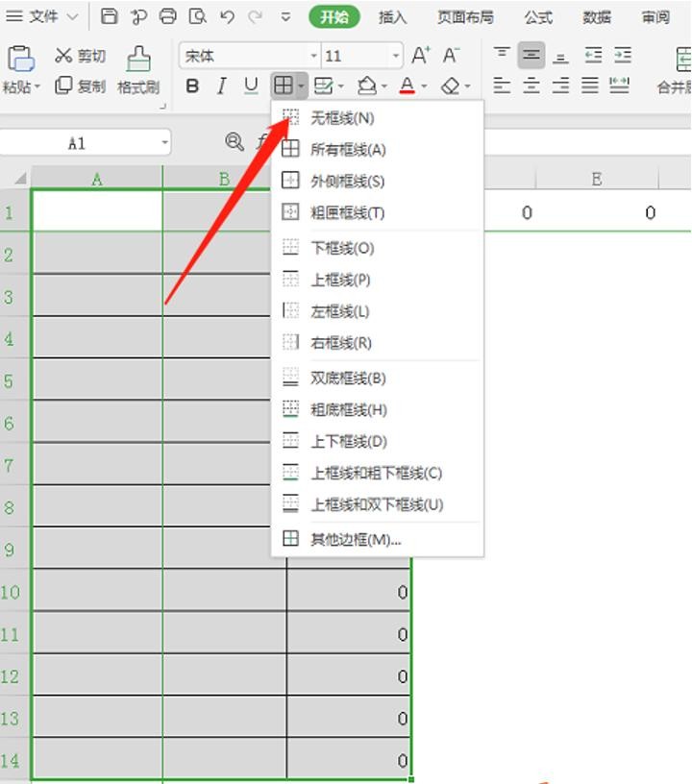Switch to the 插入 ribbon tab
The image size is (692, 784).
[x=392, y=17]
